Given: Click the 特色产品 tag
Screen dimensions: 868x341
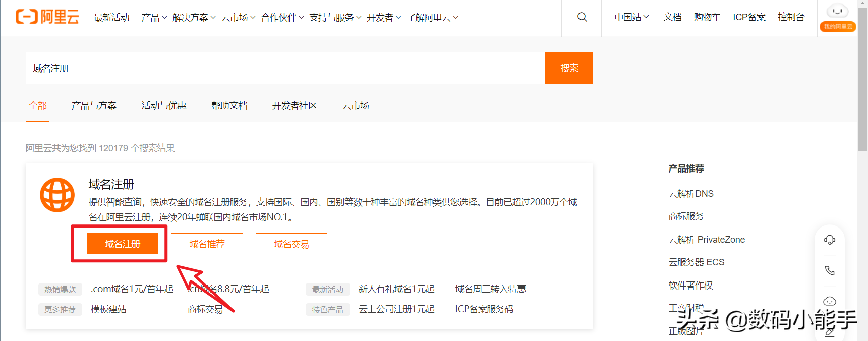Looking at the screenshot, I should point(328,310).
